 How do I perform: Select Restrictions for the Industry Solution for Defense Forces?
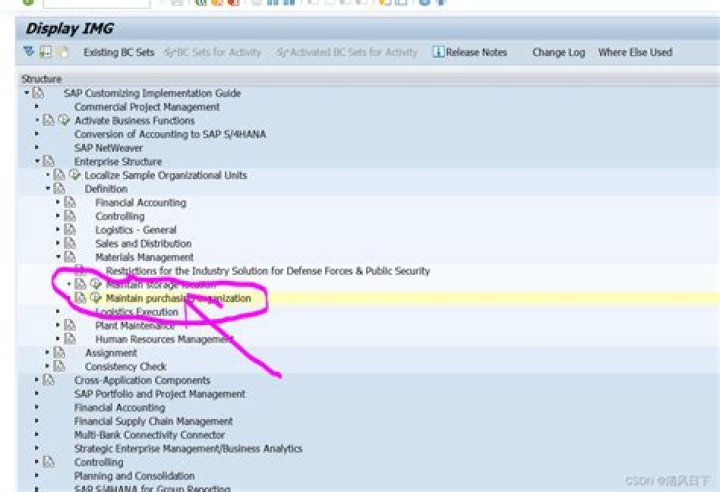(x=268, y=271)
